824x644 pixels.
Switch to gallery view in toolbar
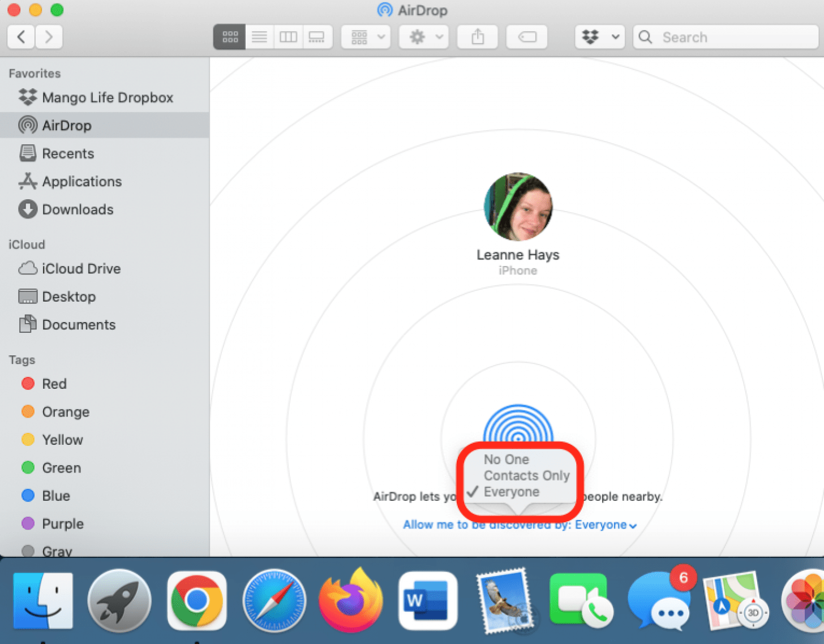click(317, 37)
